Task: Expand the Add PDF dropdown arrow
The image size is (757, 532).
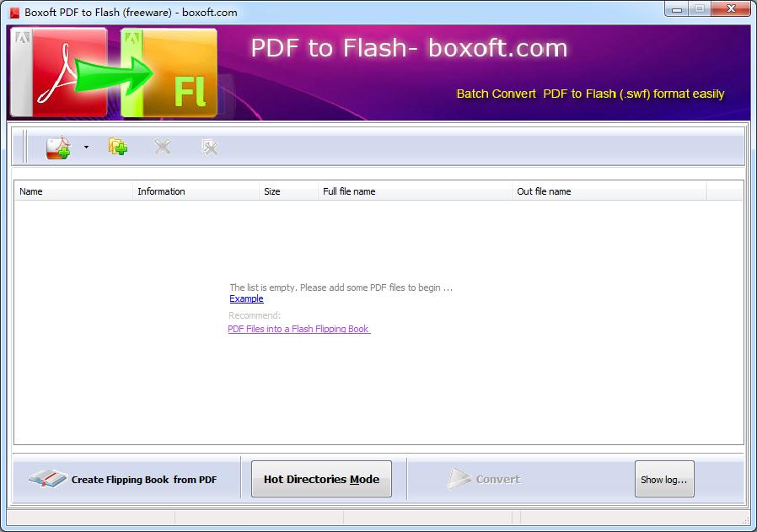Action: coord(86,147)
